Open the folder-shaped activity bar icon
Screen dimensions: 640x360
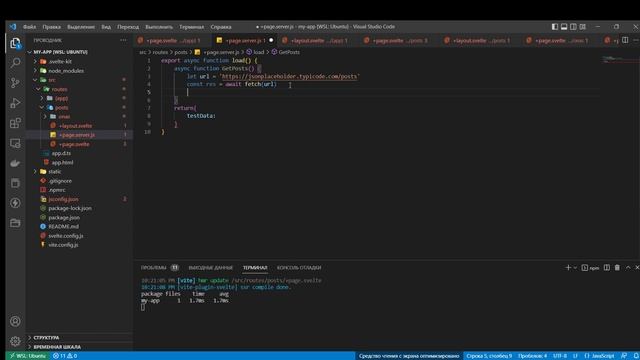pyautogui.click(x=15, y=223)
